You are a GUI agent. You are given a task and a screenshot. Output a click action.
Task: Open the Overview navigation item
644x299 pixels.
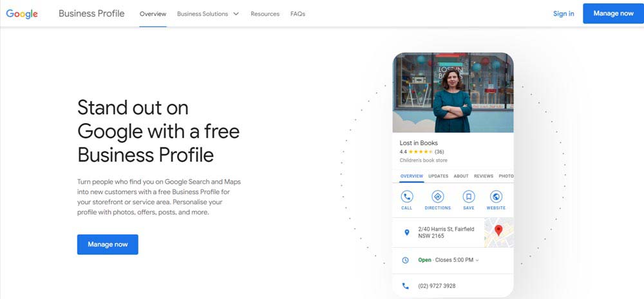[153, 14]
